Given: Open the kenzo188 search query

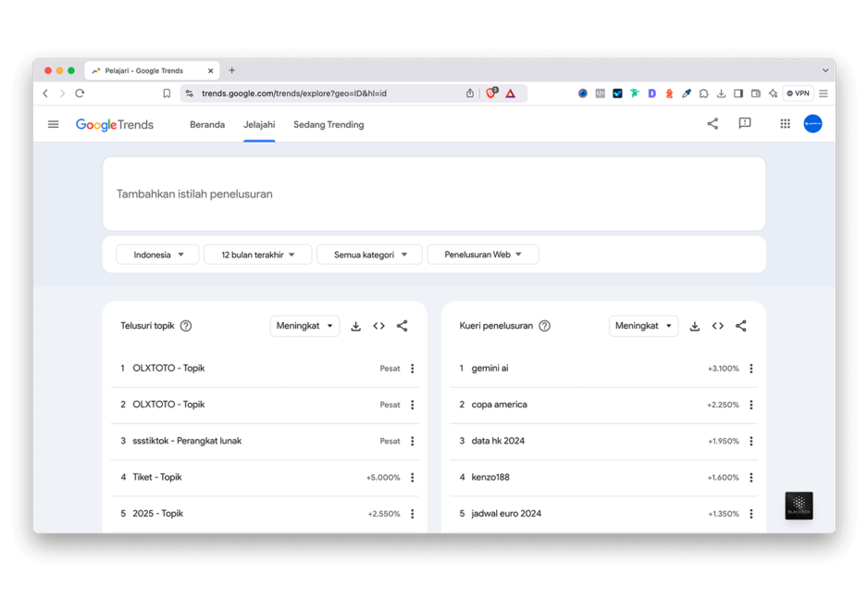Looking at the screenshot, I should (492, 477).
